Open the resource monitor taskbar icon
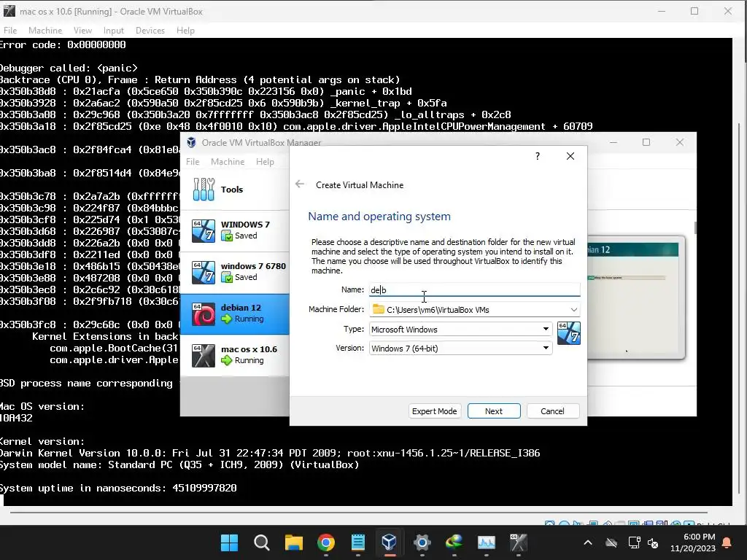Screen dimensions: 747x560 487,542
